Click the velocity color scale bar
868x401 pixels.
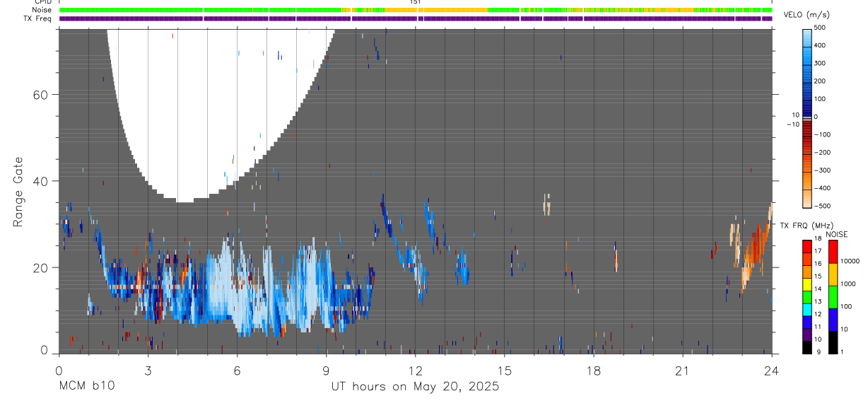pos(808,117)
